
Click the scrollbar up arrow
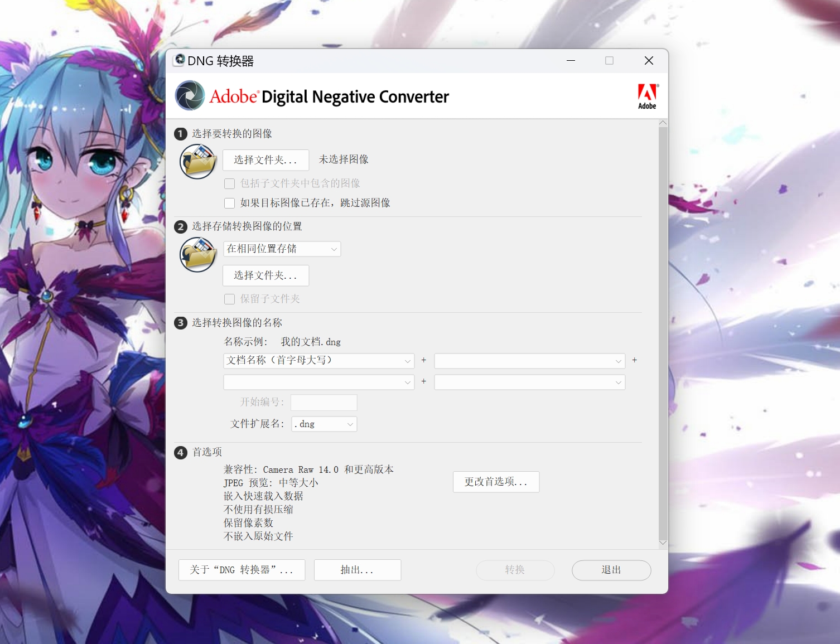[663, 123]
